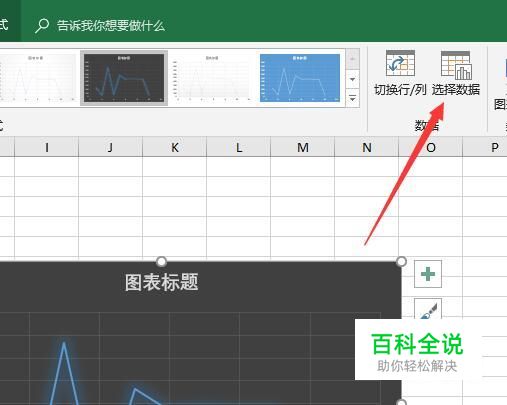Type in 告诉我你想要做什么 search box
The image size is (507, 405).
pyautogui.click(x=111, y=26)
